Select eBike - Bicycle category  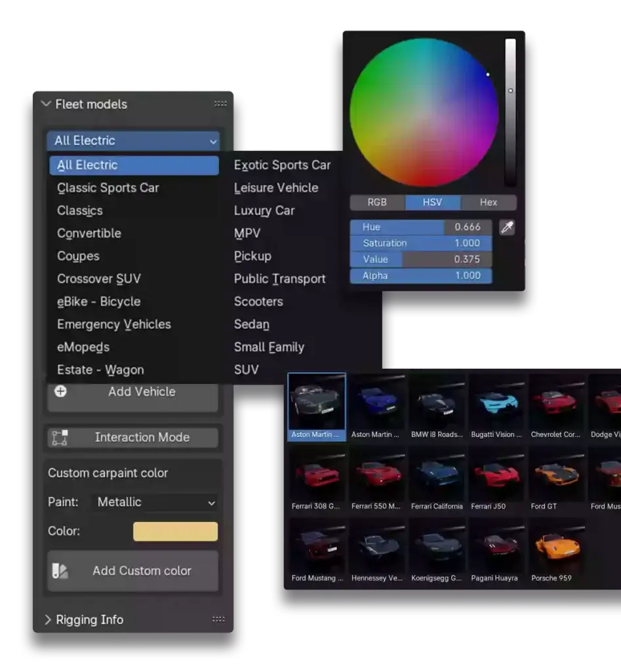pyautogui.click(x=98, y=301)
